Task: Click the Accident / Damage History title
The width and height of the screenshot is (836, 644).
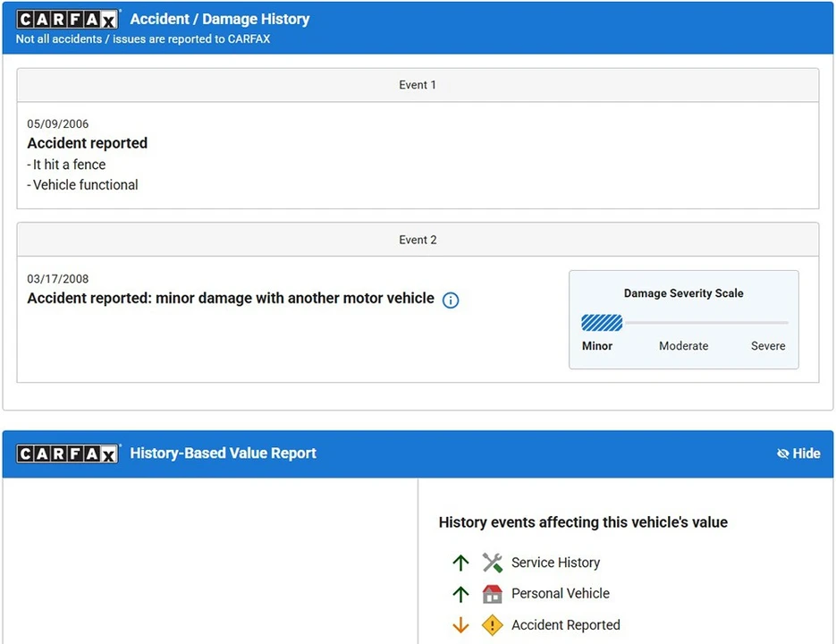Action: click(x=220, y=19)
